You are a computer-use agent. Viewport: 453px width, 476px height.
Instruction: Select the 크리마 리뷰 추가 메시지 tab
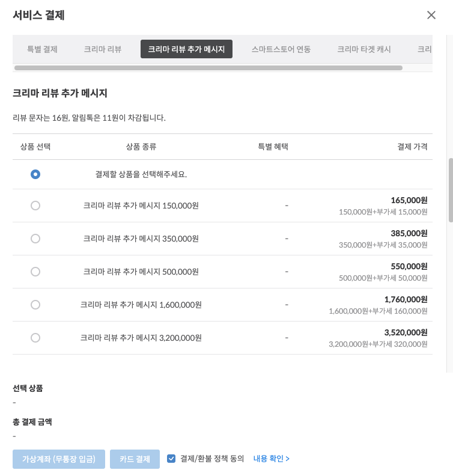(x=186, y=49)
